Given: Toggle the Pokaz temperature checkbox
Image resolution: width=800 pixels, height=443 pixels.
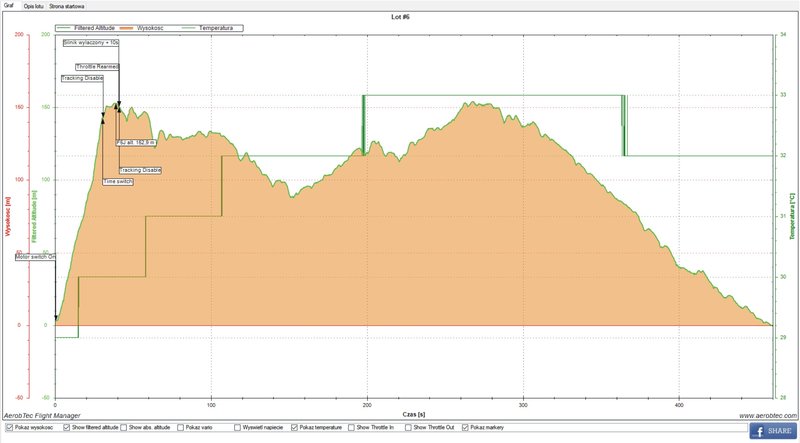Looking at the screenshot, I should [x=295, y=427].
